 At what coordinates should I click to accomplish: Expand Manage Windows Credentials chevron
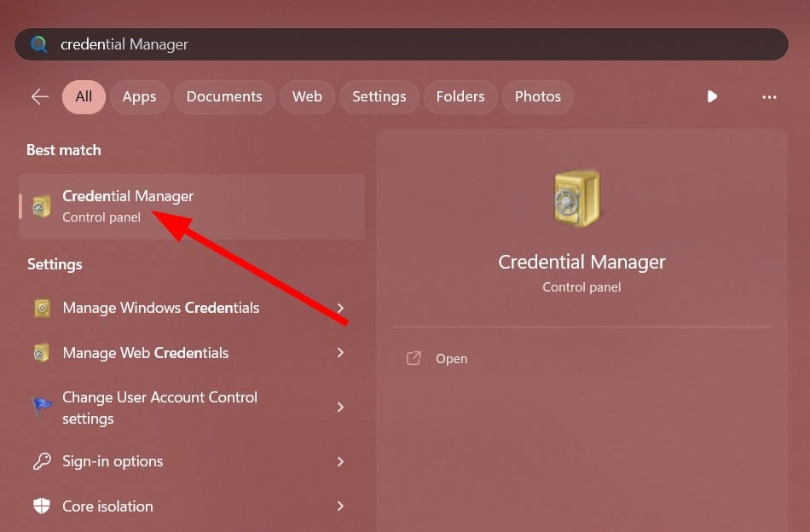[x=340, y=308]
